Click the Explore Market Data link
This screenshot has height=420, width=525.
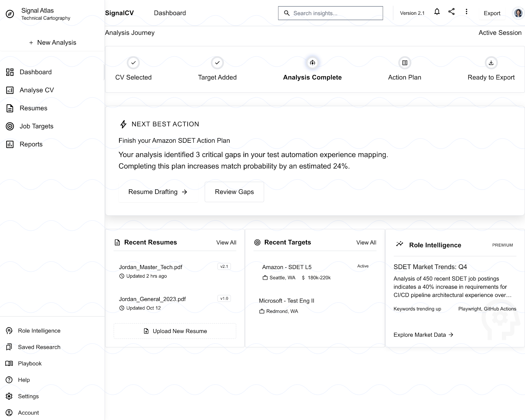click(x=423, y=335)
